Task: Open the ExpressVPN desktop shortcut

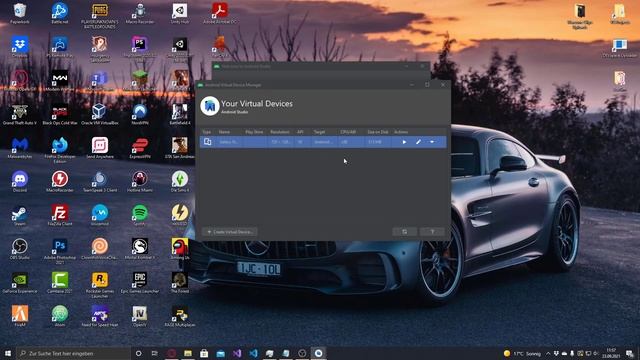Action: click(140, 148)
